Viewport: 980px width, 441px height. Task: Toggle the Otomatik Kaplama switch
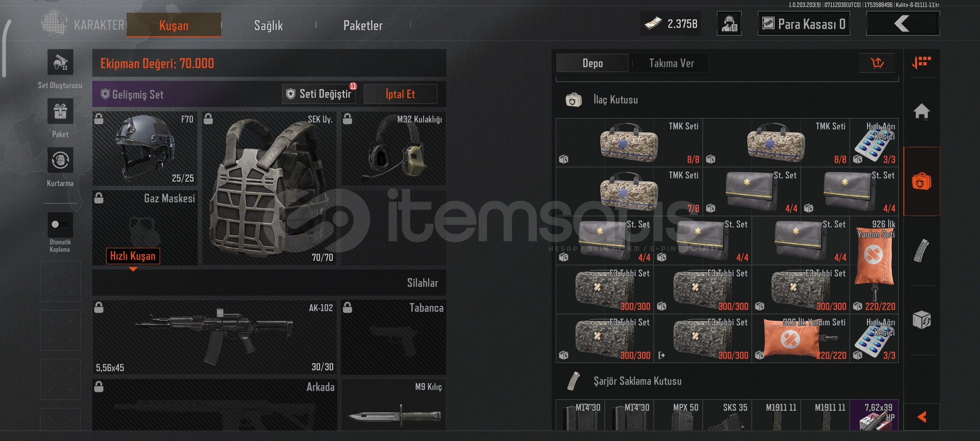pos(60,224)
